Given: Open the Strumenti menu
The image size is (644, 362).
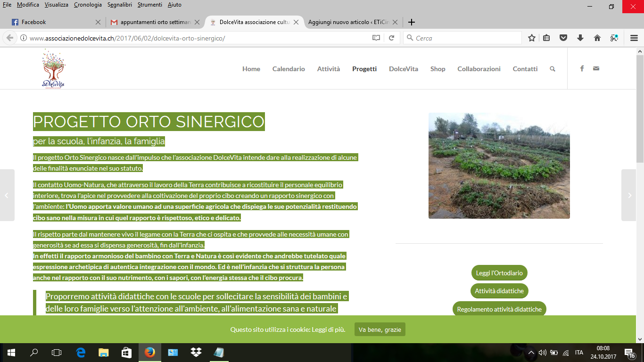Looking at the screenshot, I should (150, 5).
